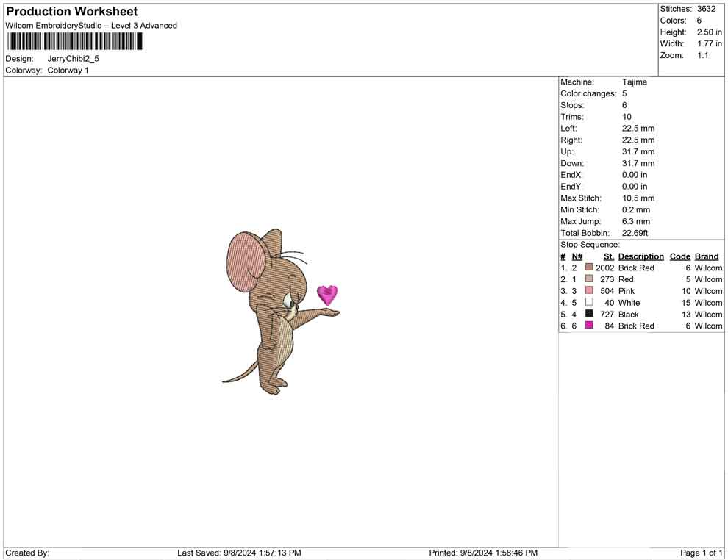
Task: Click the Brand column header
Action: [707, 256]
